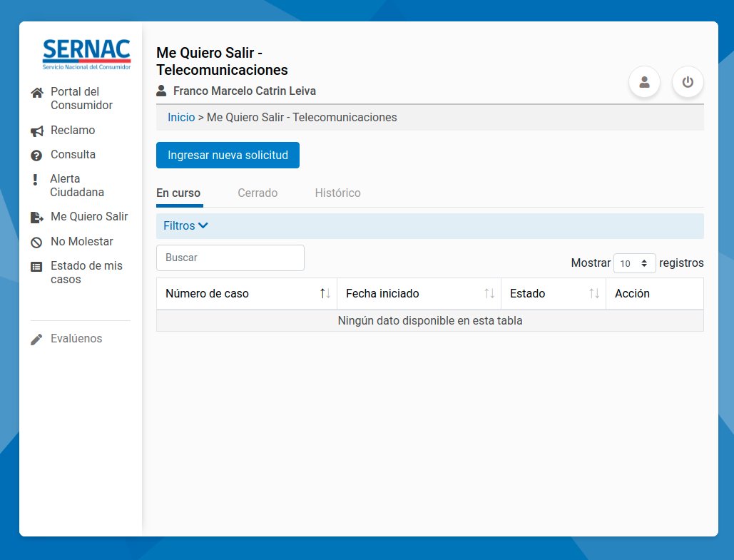Click the 'Me Quiero Salir - Telecomunicaciones' breadcrumb text
The image size is (734, 560).
(x=302, y=117)
